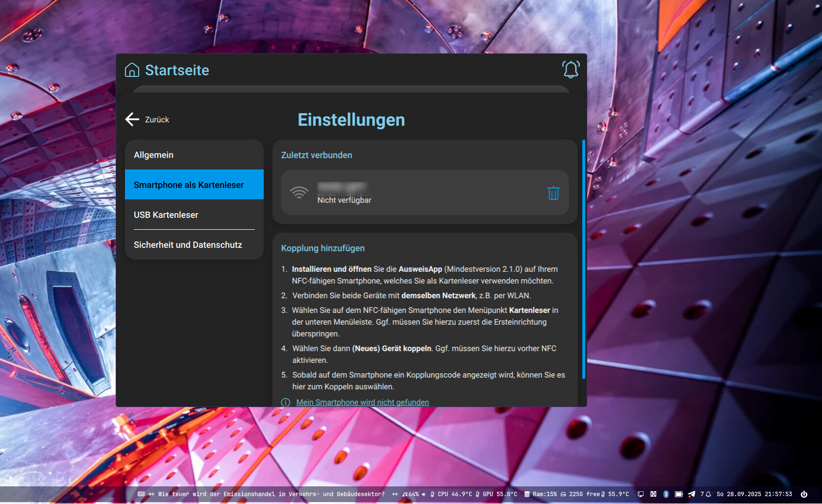822x504 pixels.
Task: Click the power icon in the status bar
Action: (804, 494)
